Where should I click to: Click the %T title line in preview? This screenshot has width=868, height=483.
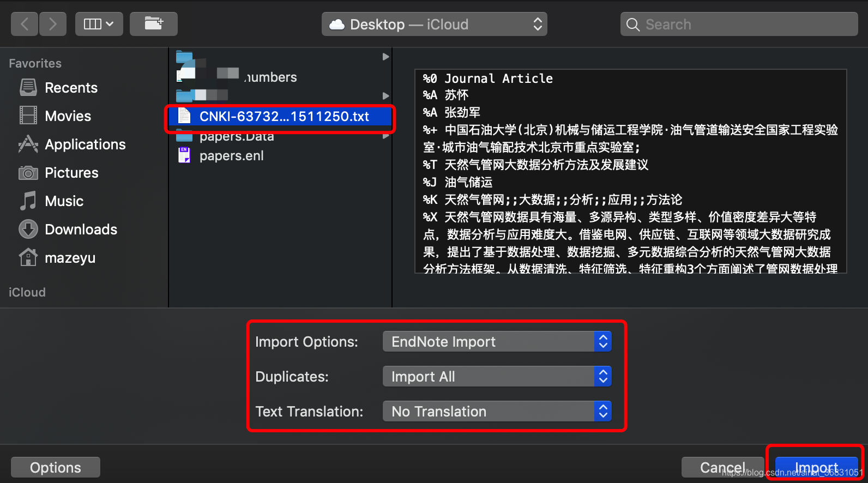tap(535, 165)
